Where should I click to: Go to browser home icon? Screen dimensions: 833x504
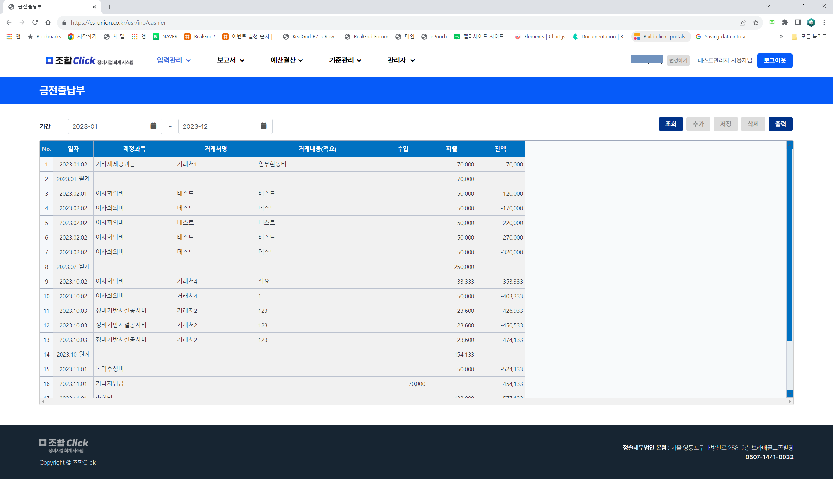coord(48,23)
